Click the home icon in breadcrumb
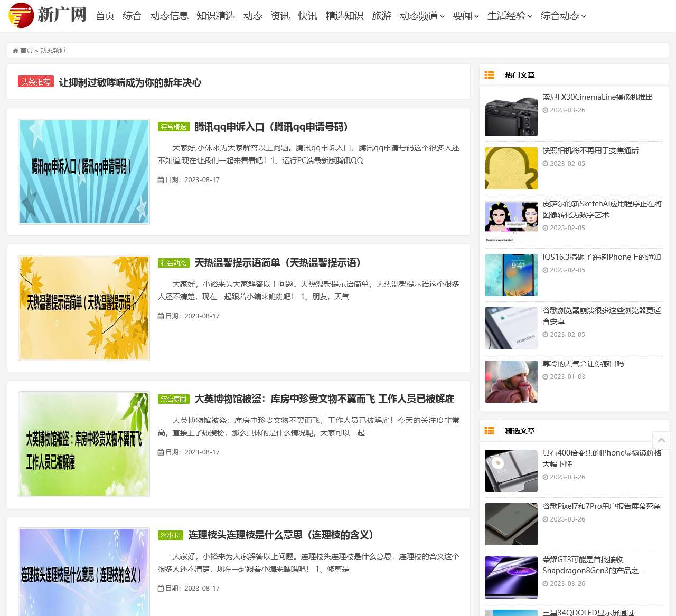 [x=15, y=51]
